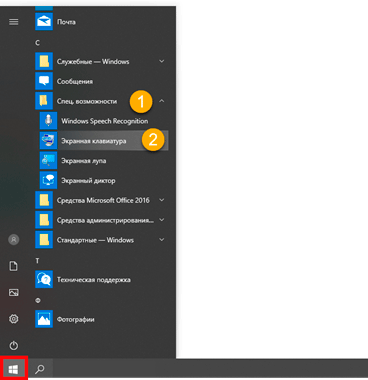The image size is (368, 380).
Task: Click the taskbar search magnifier icon
Action: point(40,369)
